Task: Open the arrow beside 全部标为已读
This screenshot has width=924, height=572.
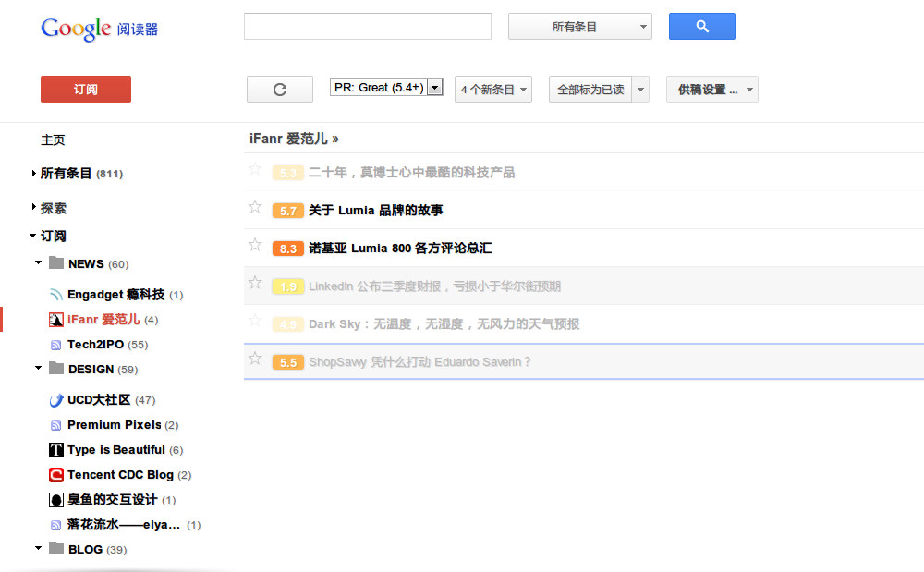Action: click(640, 90)
